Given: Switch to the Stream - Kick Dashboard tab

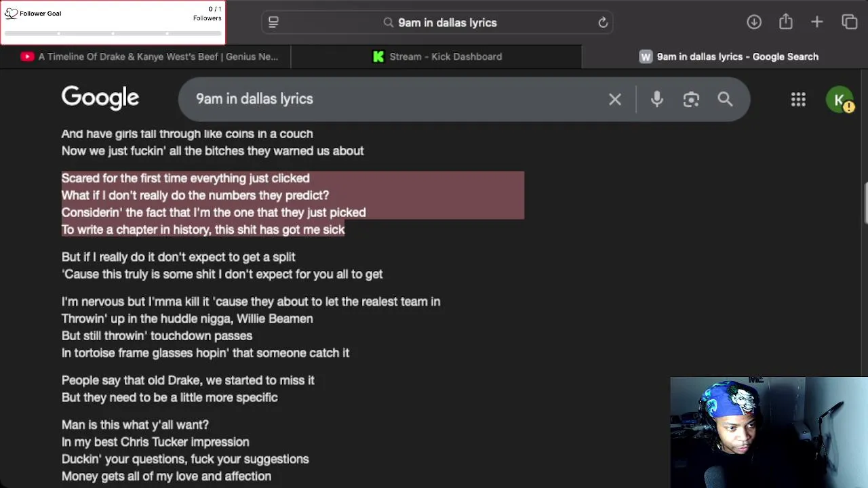Looking at the screenshot, I should [437, 56].
